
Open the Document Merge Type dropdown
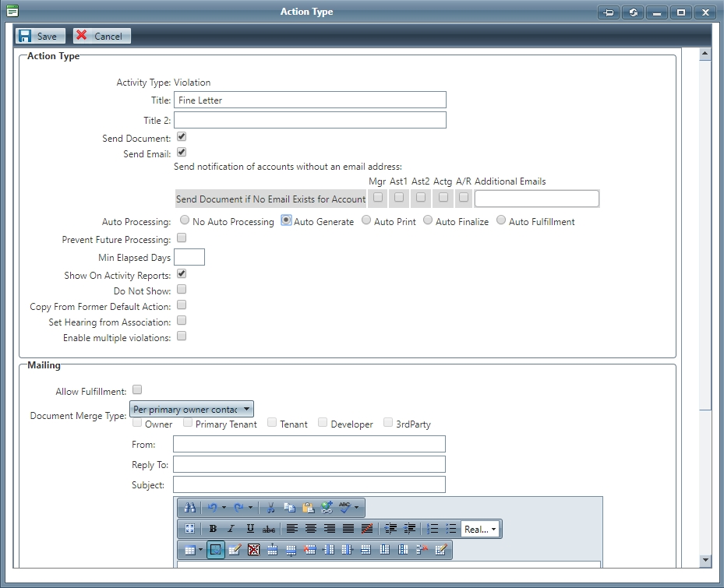(248, 408)
